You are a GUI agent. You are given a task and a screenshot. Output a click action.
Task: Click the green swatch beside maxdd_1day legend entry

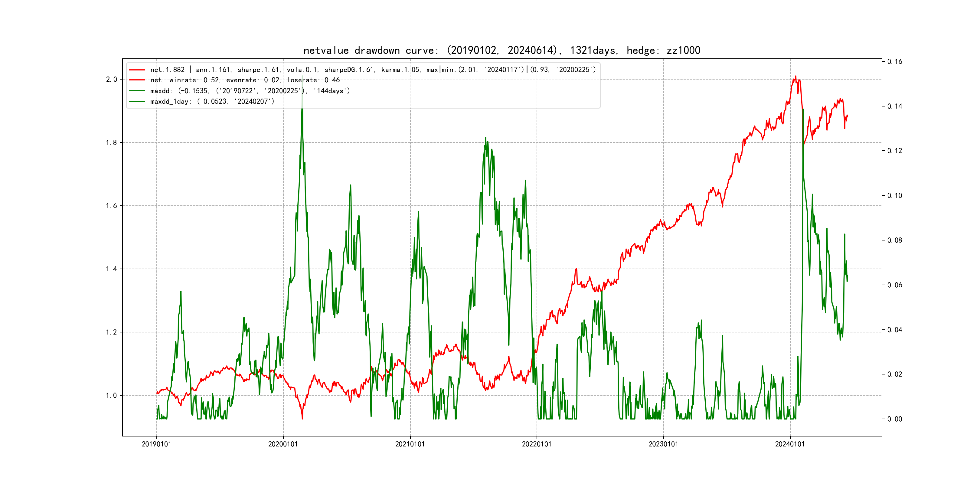(x=137, y=102)
